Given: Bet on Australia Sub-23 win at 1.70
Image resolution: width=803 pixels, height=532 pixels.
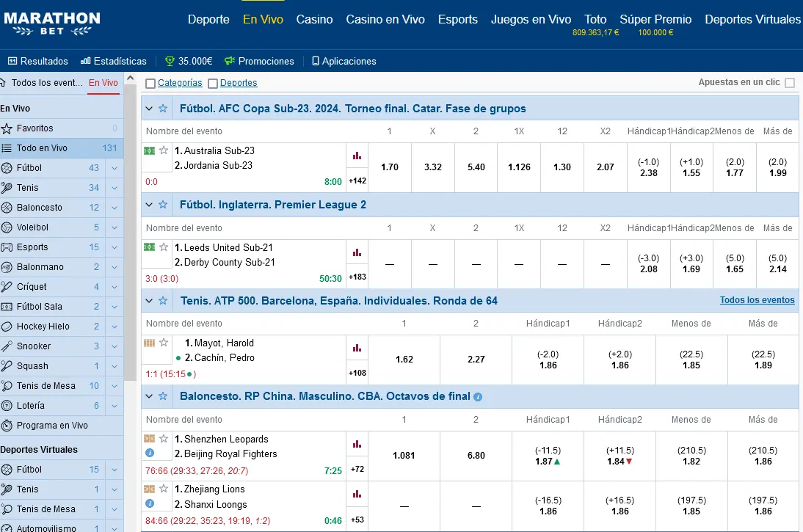Looking at the screenshot, I should coord(390,167).
